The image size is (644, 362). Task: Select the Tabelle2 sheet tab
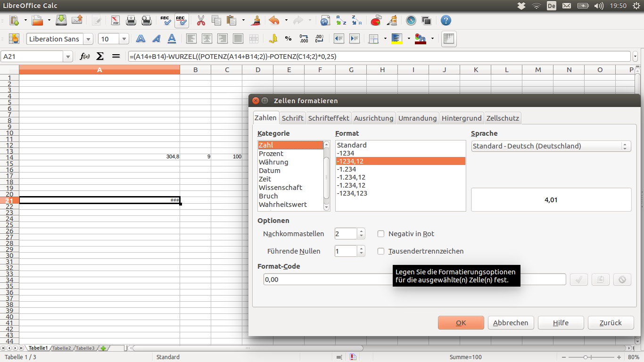pyautogui.click(x=62, y=348)
